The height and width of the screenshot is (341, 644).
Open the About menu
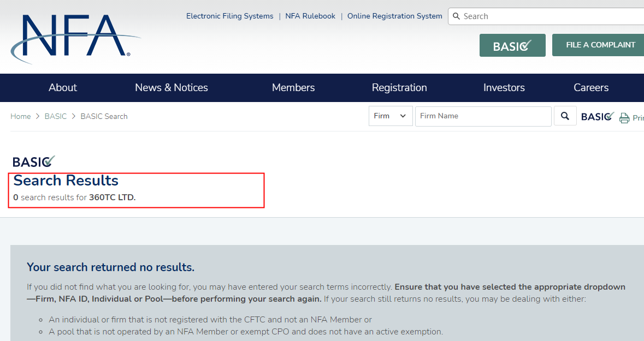(63, 88)
